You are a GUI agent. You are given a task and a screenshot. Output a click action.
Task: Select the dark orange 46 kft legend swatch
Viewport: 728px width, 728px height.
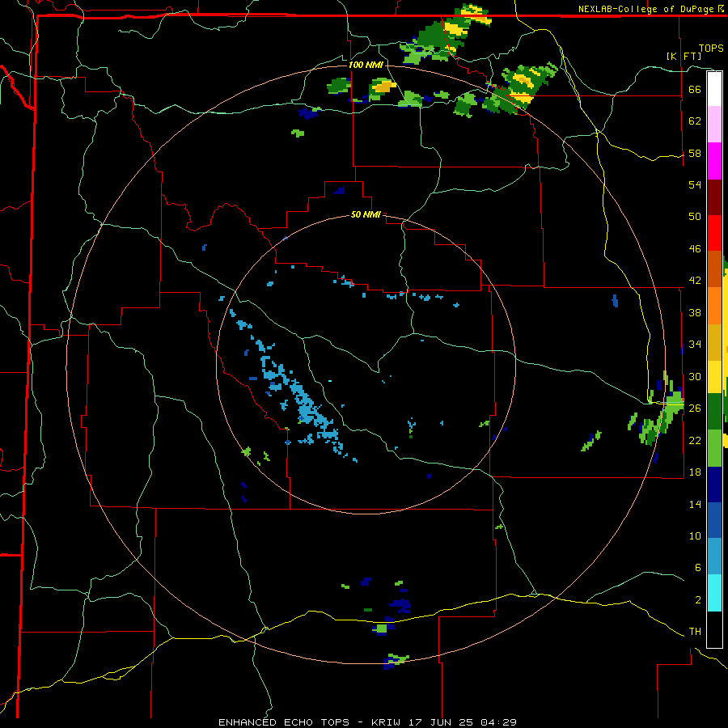(714, 269)
